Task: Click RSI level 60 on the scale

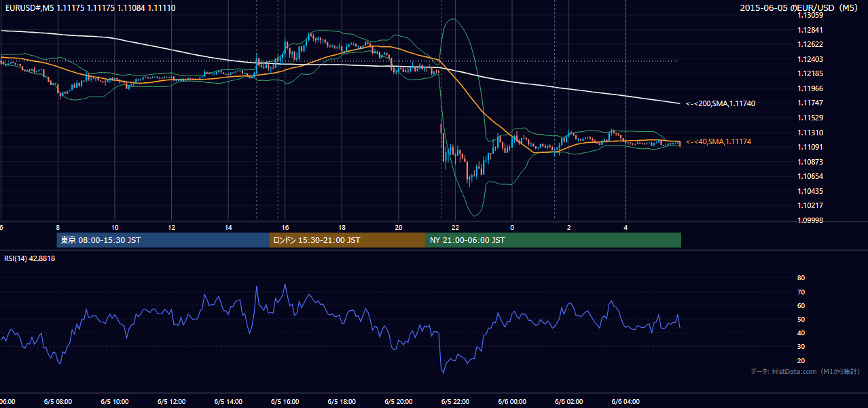Action: pyautogui.click(x=801, y=305)
